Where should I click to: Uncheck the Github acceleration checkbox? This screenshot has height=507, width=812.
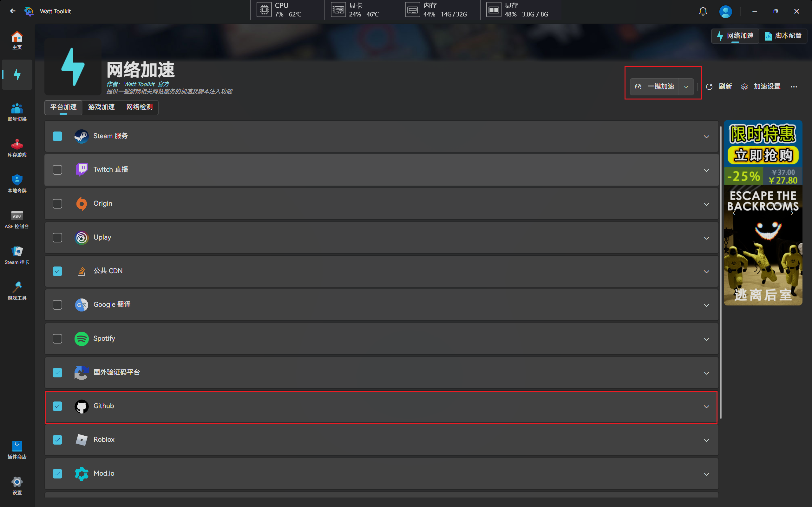pos(57,406)
